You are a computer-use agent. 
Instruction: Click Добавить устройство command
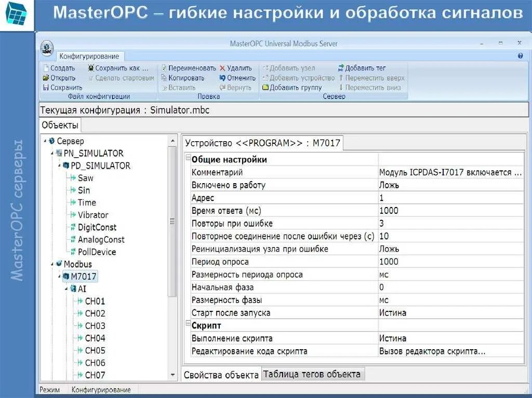[x=299, y=78]
